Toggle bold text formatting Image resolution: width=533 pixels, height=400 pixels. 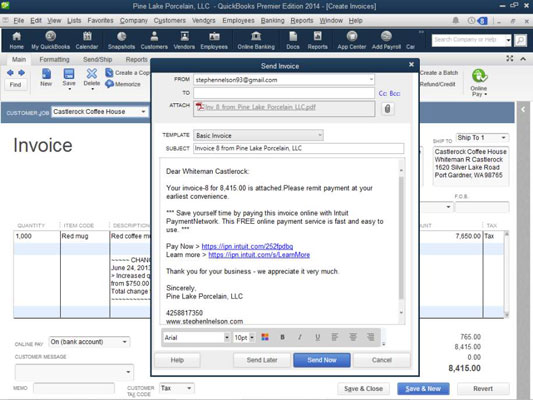(x=282, y=337)
